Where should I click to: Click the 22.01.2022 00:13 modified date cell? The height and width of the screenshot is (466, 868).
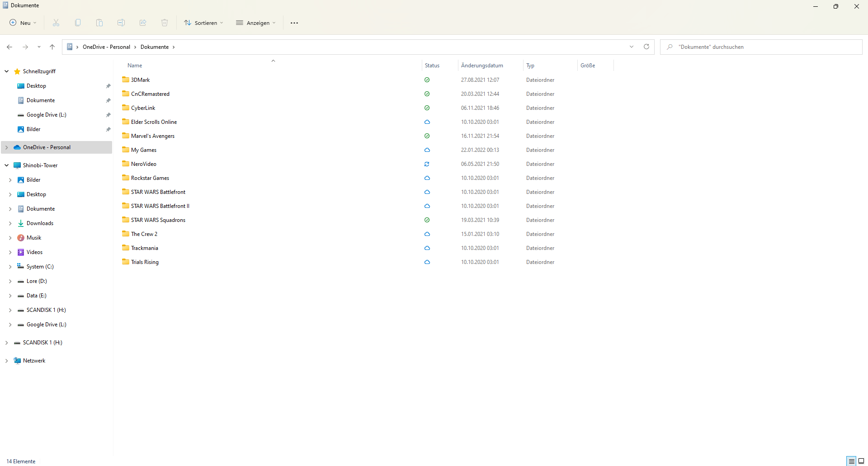point(480,150)
